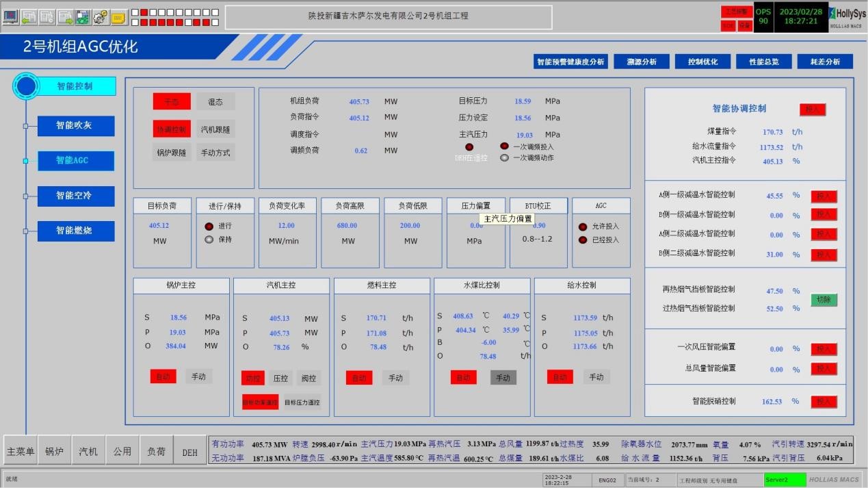
Task: Go to next page with green right arrow icon
Action: coord(64,17)
